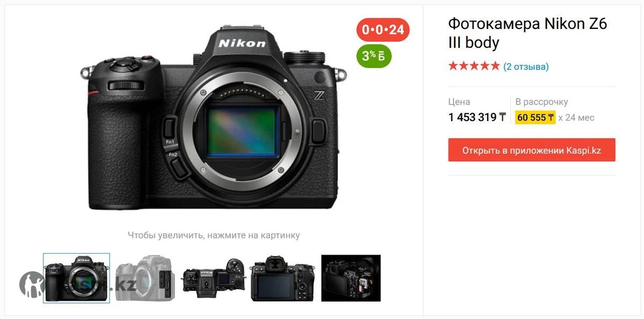Select the first front-view camera thumbnail

click(77, 278)
